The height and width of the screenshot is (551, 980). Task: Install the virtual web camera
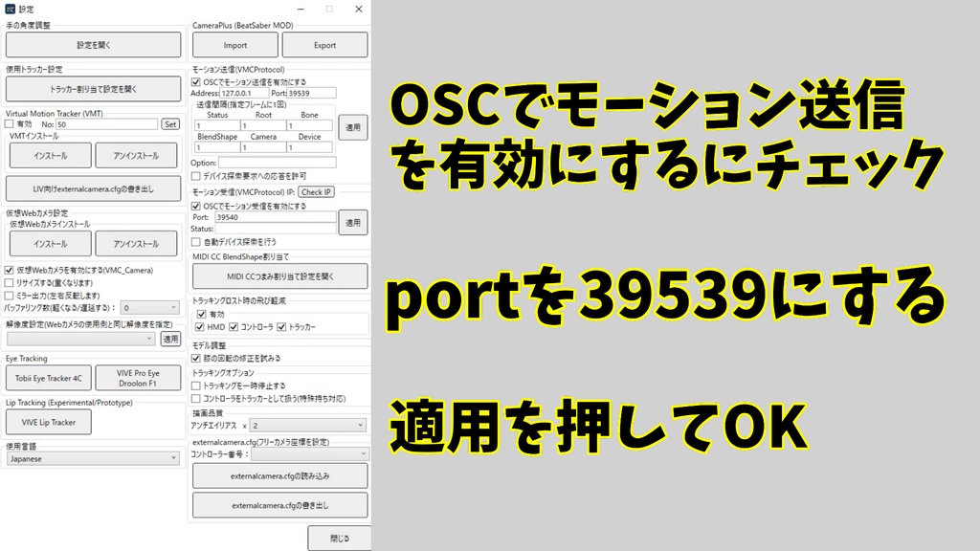50,244
